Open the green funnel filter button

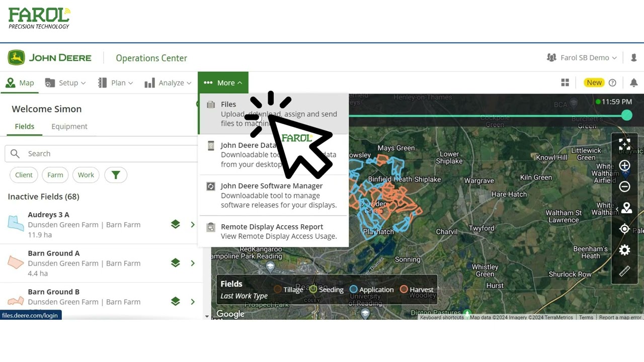(116, 175)
